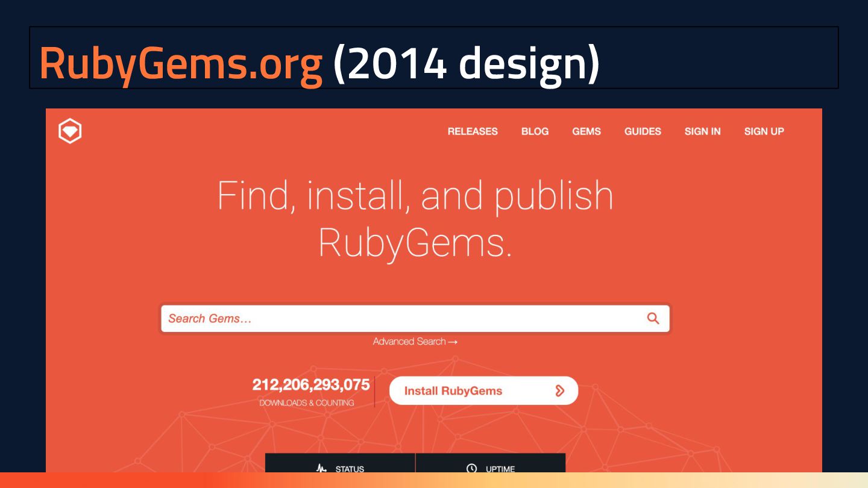Click the magnifying glass search icon
868x488 pixels.
pyautogui.click(x=653, y=318)
